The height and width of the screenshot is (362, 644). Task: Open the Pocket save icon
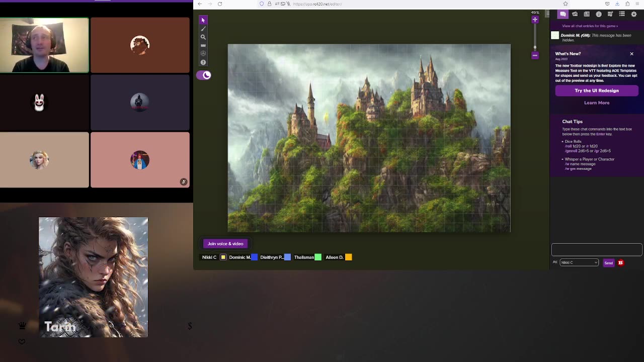point(607,4)
